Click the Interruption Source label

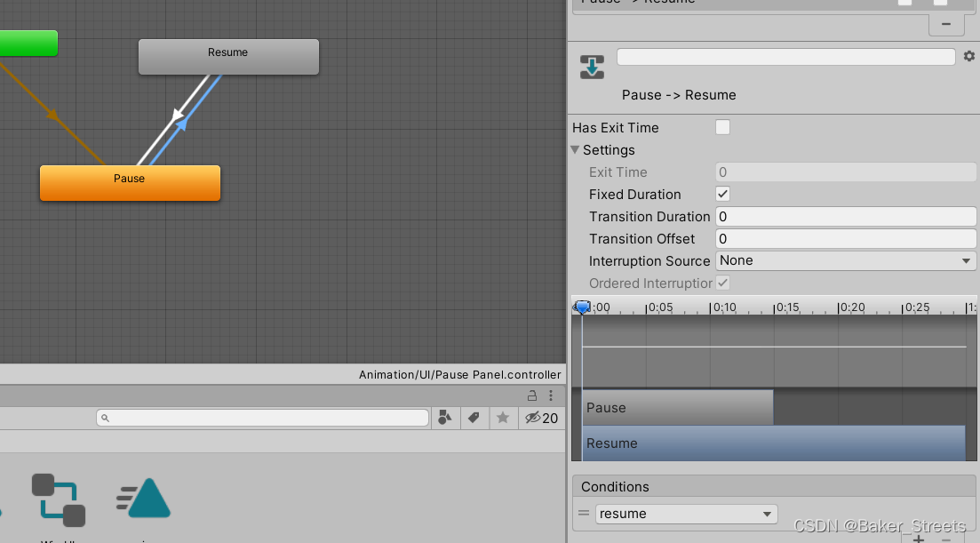point(649,261)
